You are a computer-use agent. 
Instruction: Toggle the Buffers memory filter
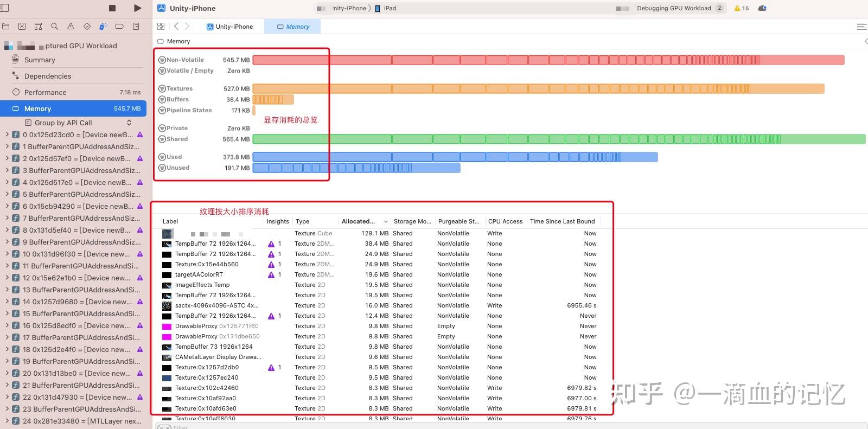(x=162, y=100)
